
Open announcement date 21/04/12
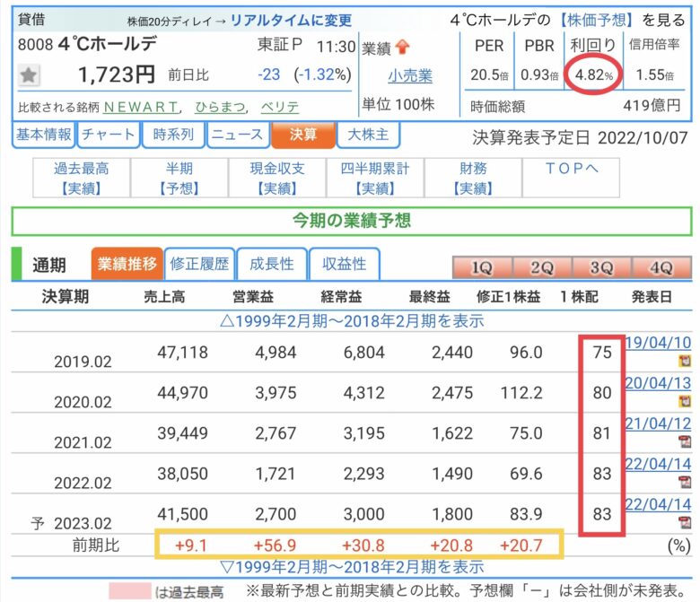tap(658, 423)
